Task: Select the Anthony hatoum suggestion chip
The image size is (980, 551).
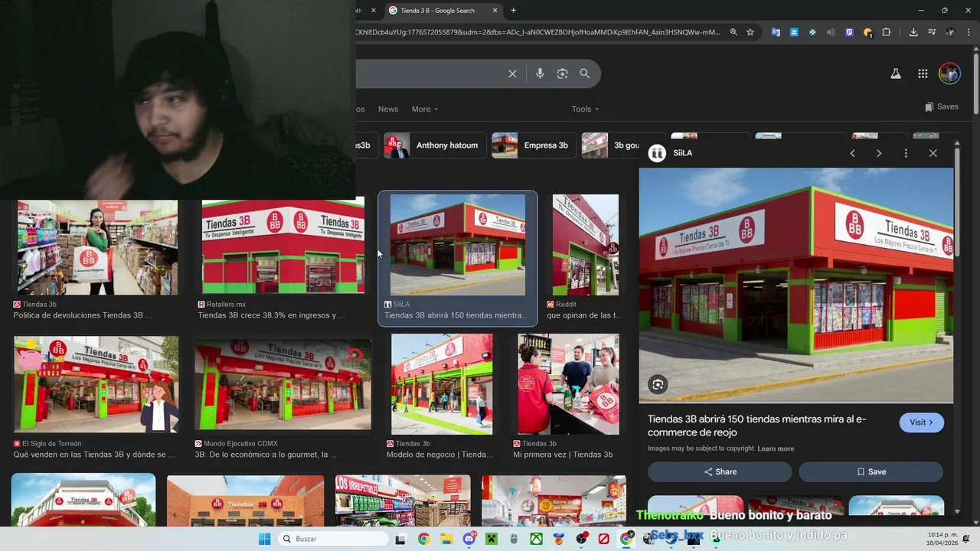Action: point(435,145)
